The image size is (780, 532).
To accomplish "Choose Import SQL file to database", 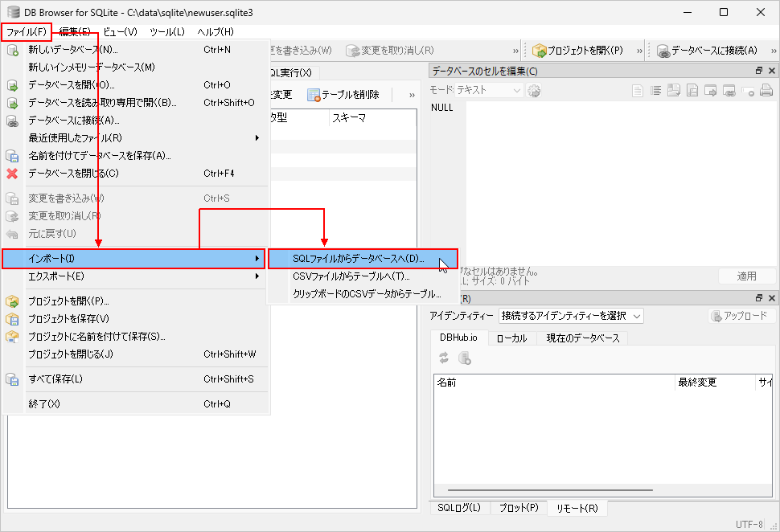I will tap(358, 259).
